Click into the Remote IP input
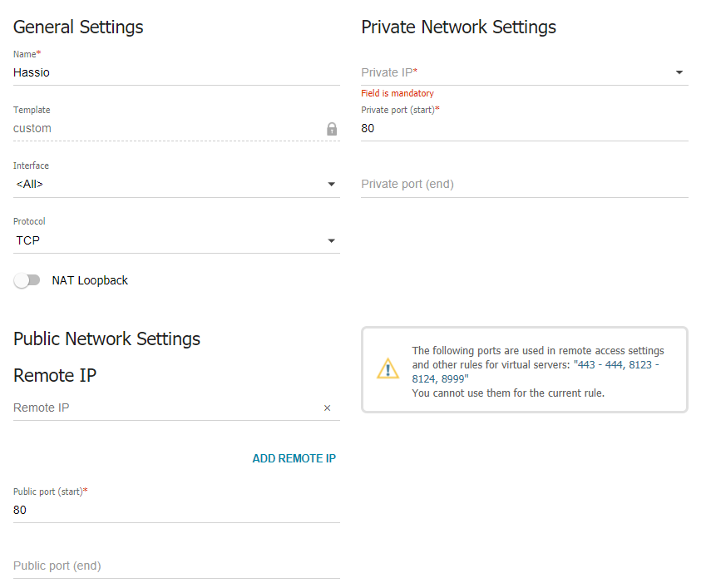 158,408
